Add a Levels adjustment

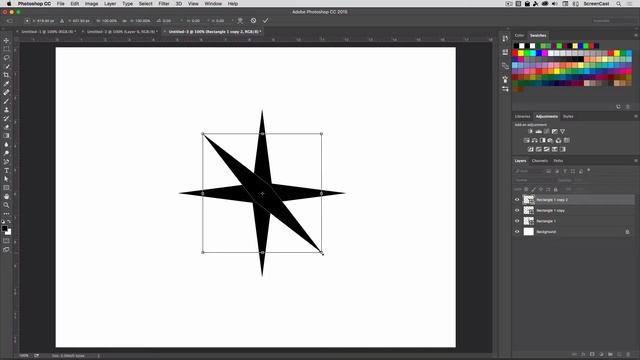pos(538,131)
